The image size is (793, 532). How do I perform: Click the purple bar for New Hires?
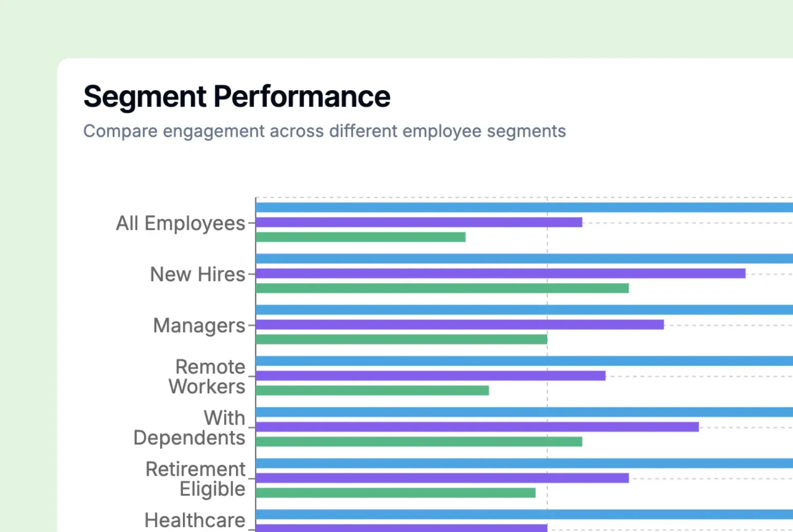[501, 273]
